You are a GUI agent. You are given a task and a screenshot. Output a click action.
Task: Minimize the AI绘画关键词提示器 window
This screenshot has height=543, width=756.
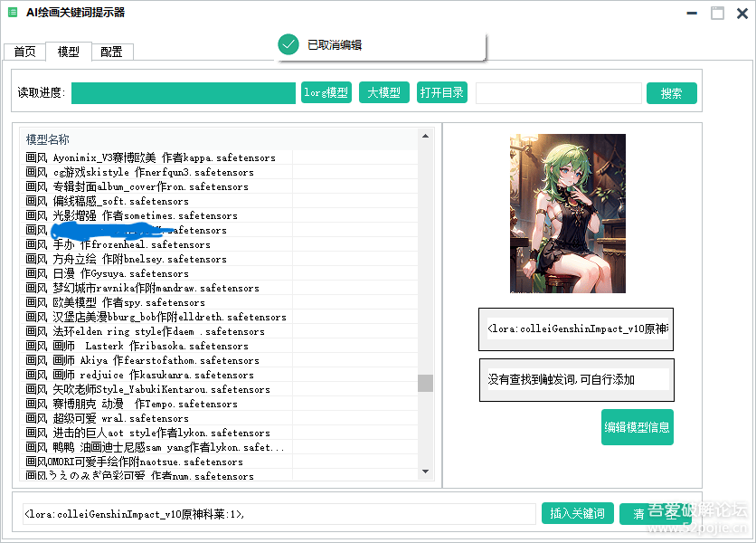pos(692,13)
